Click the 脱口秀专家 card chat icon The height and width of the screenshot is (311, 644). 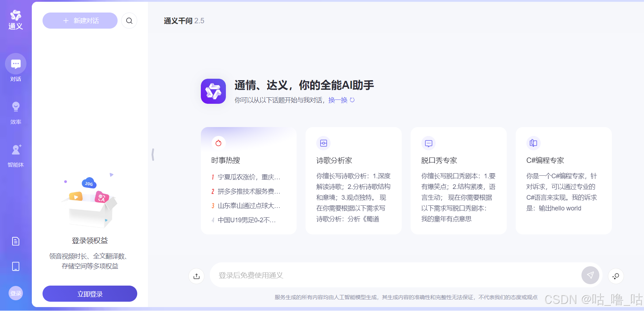428,143
